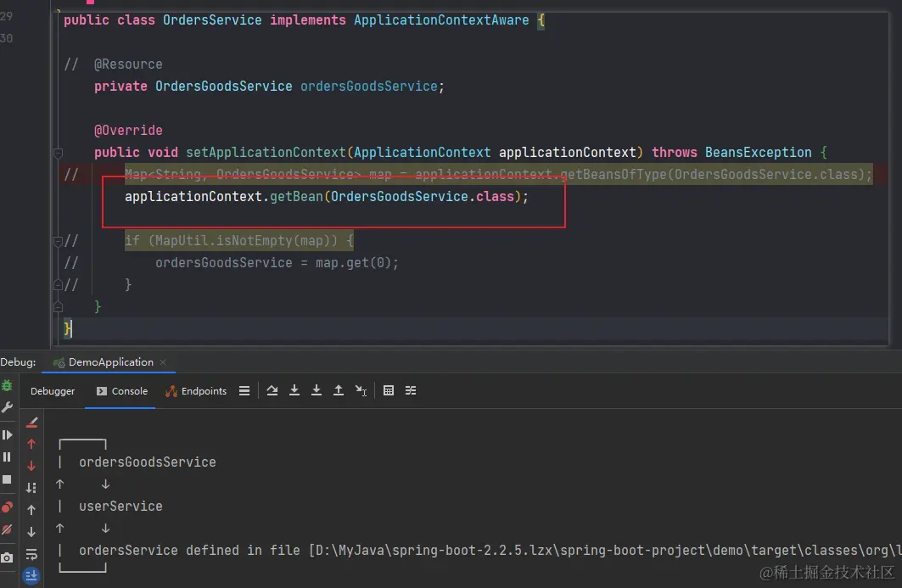Click commented map.get(0) assignment line
902x588 pixels.
point(277,263)
